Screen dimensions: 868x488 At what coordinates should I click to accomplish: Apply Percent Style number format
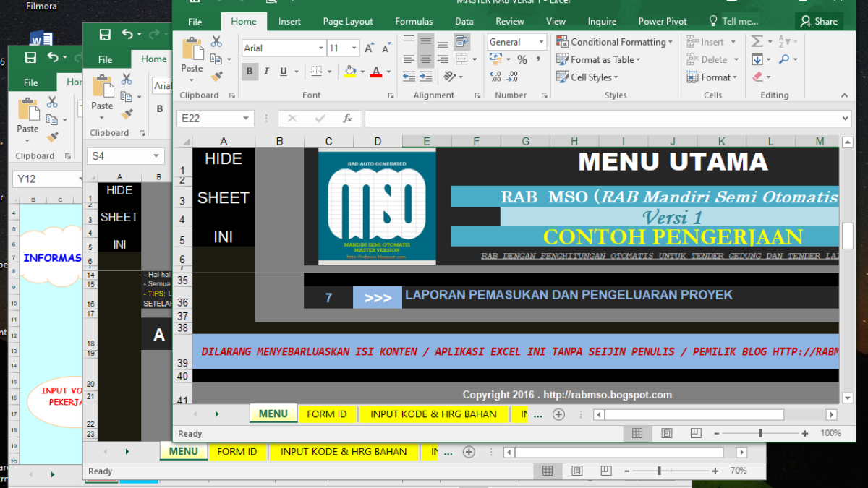[x=522, y=60]
